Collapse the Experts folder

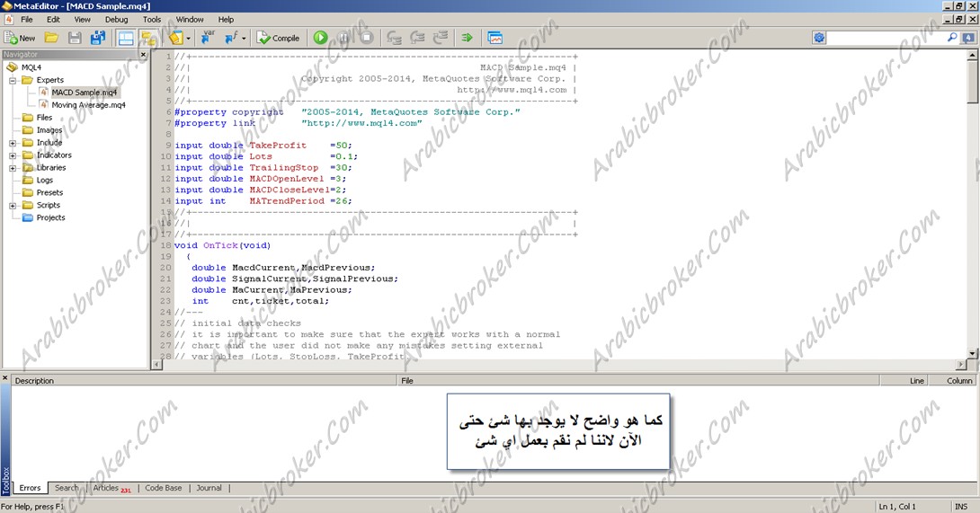tap(13, 80)
